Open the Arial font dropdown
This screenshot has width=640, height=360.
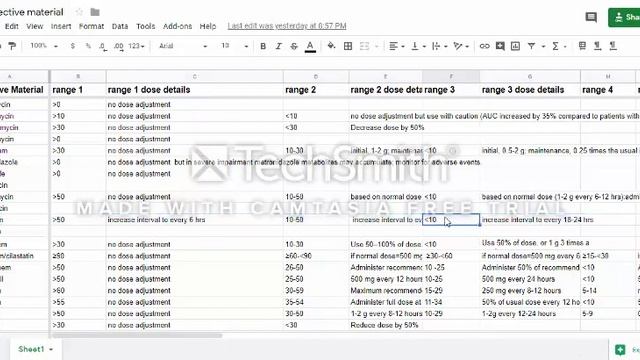pos(182,46)
